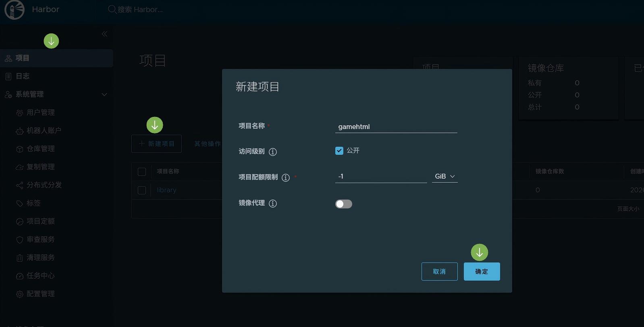Click the 机器人账户 robot icon

[x=19, y=131]
